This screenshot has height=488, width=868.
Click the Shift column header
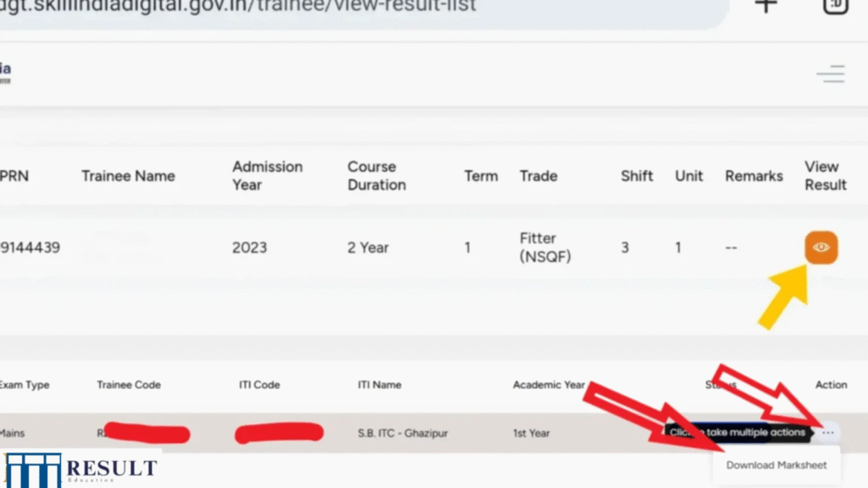click(637, 176)
